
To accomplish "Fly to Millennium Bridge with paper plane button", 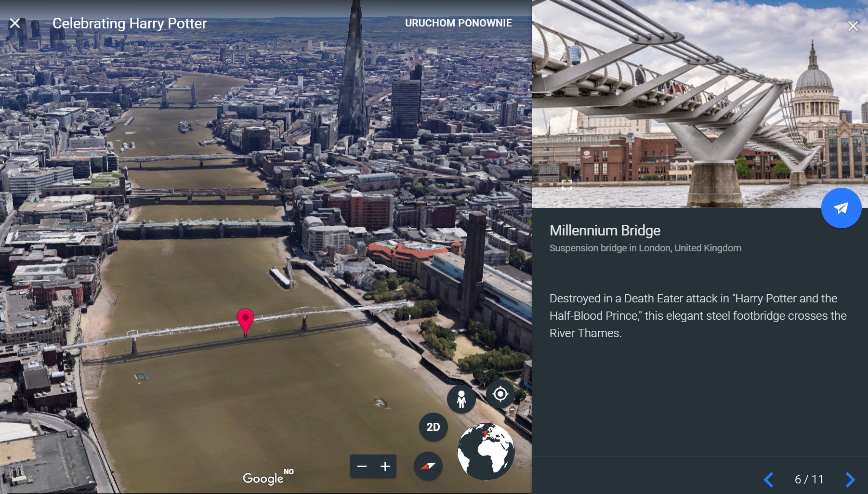I will pos(841,208).
